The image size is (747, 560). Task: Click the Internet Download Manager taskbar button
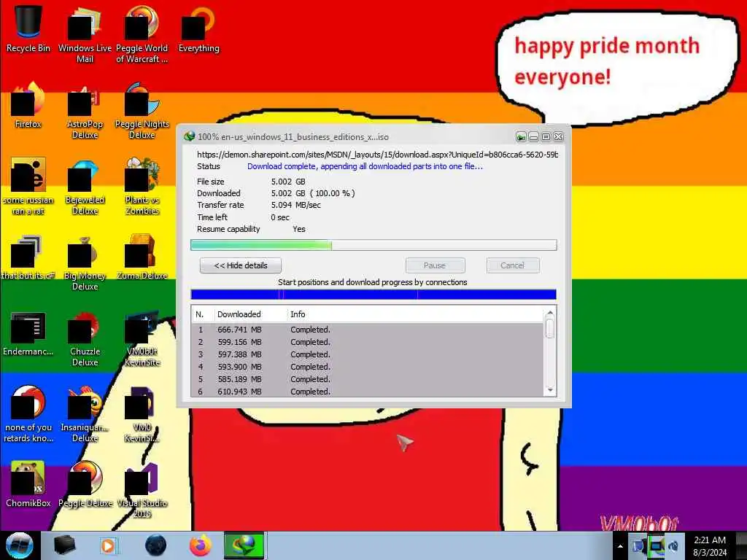click(x=244, y=545)
